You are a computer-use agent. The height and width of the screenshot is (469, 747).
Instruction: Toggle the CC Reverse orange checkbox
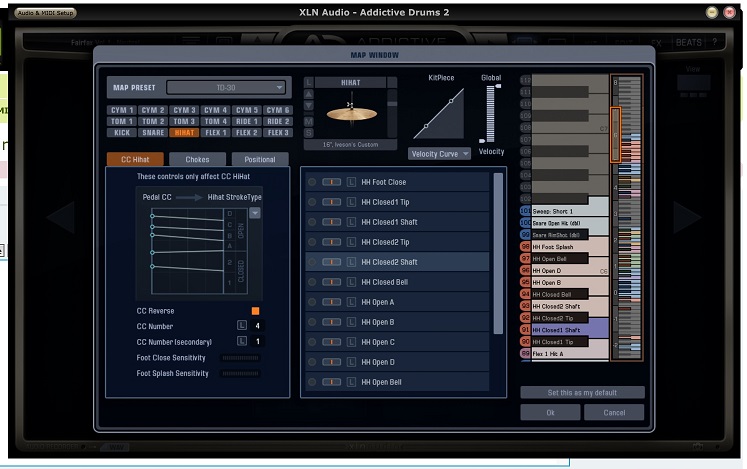pyautogui.click(x=255, y=311)
